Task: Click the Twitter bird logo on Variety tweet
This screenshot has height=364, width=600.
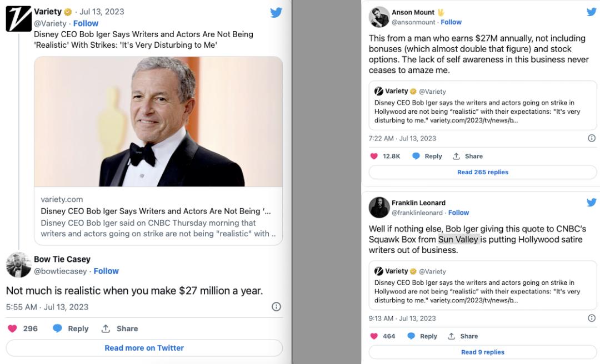Action: (x=276, y=13)
